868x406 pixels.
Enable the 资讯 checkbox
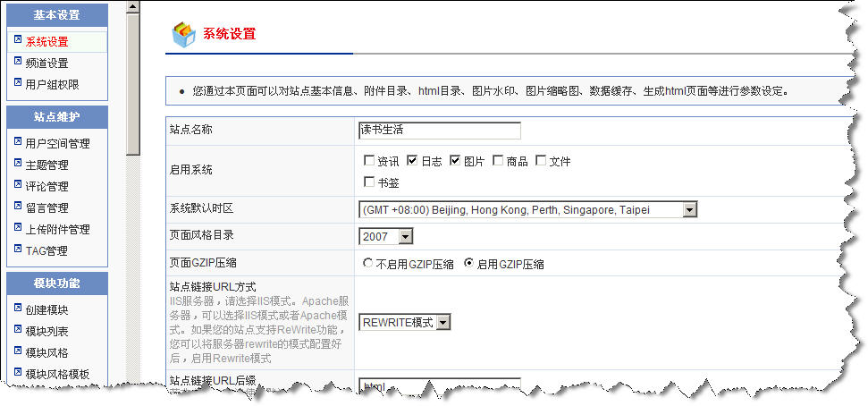click(x=369, y=161)
